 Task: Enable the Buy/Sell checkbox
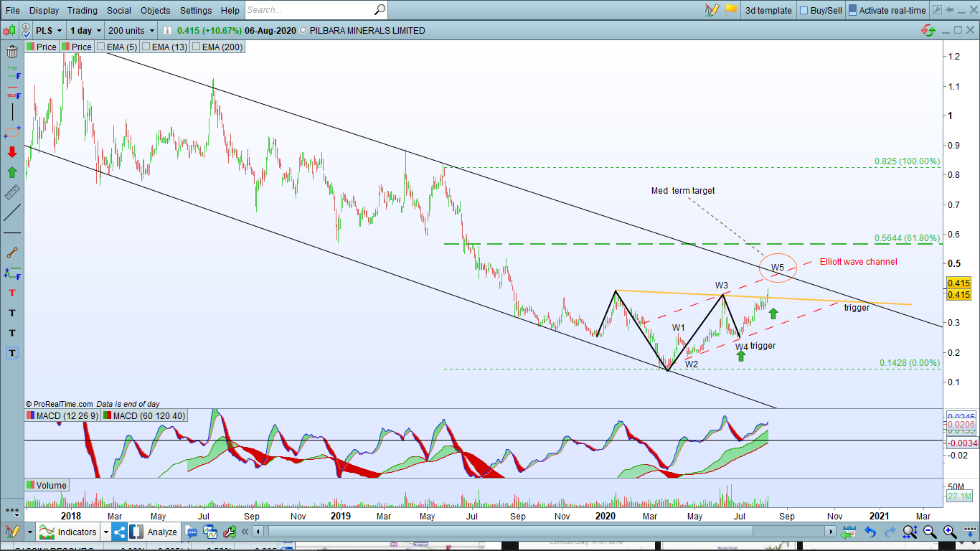click(x=804, y=11)
